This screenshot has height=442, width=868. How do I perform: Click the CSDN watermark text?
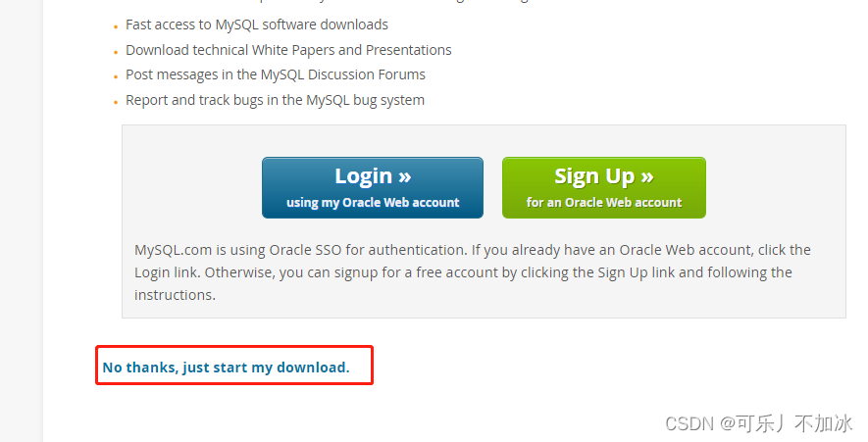[x=758, y=423]
